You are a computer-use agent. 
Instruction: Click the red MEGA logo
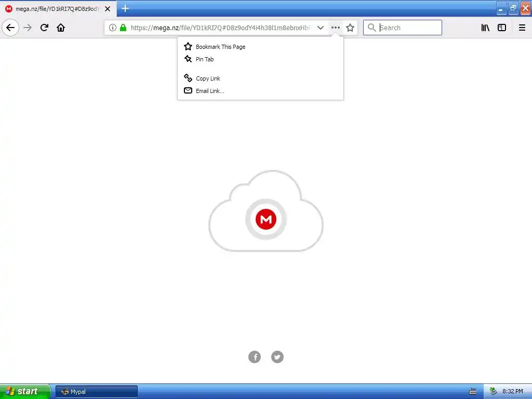pos(266,219)
